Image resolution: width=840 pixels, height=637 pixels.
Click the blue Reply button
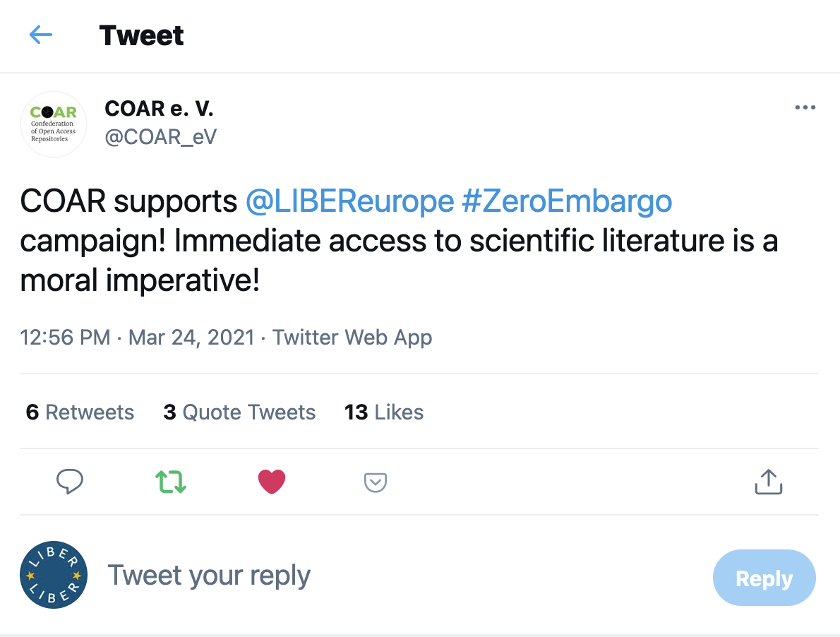764,578
